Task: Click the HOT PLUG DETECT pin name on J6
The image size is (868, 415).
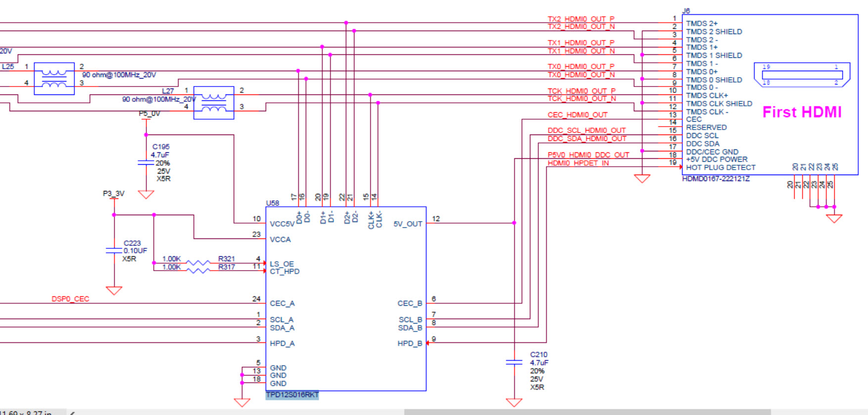Action: (721, 168)
